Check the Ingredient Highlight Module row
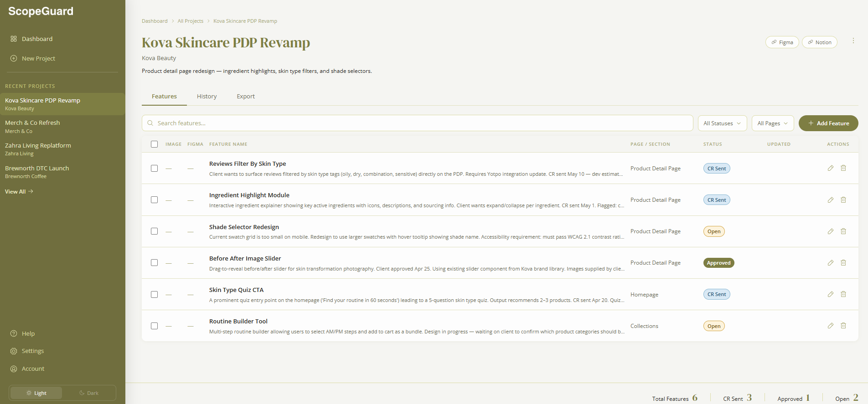The image size is (868, 404). tap(155, 200)
